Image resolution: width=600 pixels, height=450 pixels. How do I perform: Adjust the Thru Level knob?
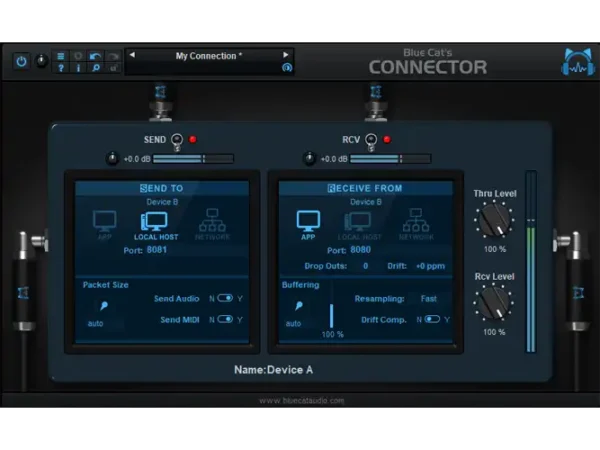[494, 219]
